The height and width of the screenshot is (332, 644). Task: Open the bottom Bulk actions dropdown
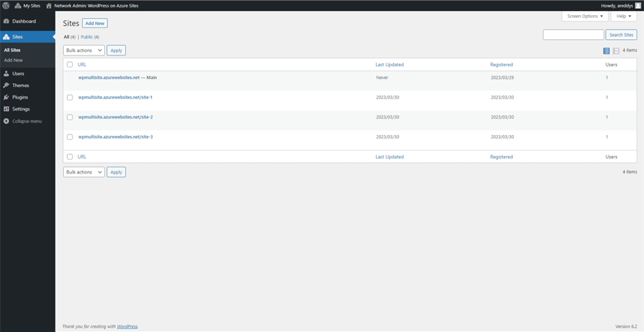click(84, 172)
